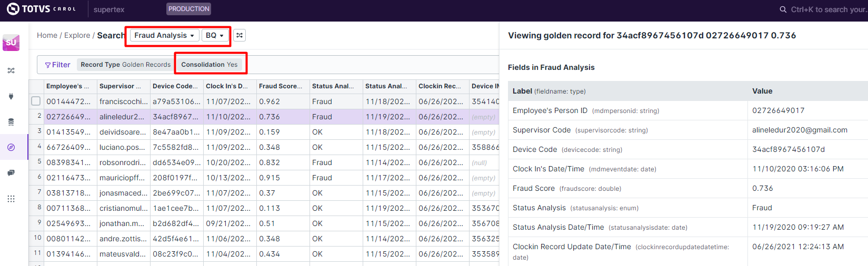Screen dimensions: 868x266
Task: Click the Fraud Score column header
Action: coord(281,86)
